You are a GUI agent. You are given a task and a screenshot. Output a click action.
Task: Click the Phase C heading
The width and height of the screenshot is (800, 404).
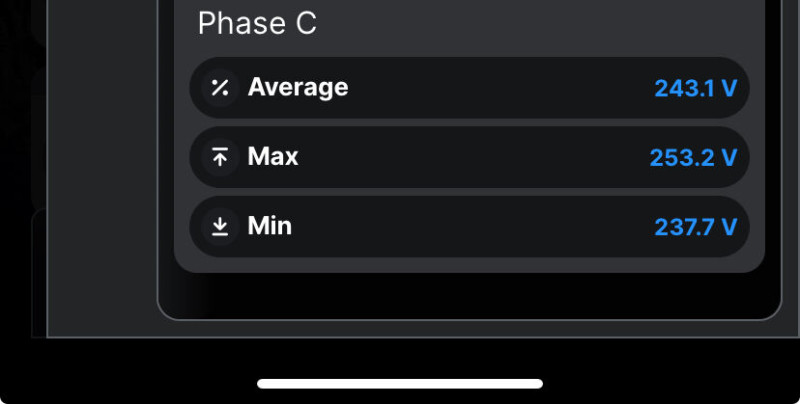[257, 24]
